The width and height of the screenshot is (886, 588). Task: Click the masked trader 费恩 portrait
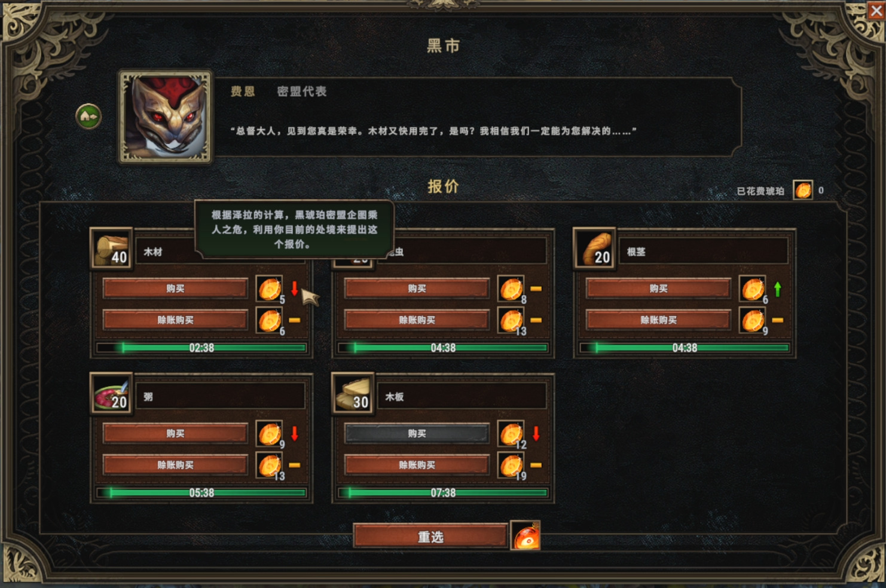click(x=166, y=117)
